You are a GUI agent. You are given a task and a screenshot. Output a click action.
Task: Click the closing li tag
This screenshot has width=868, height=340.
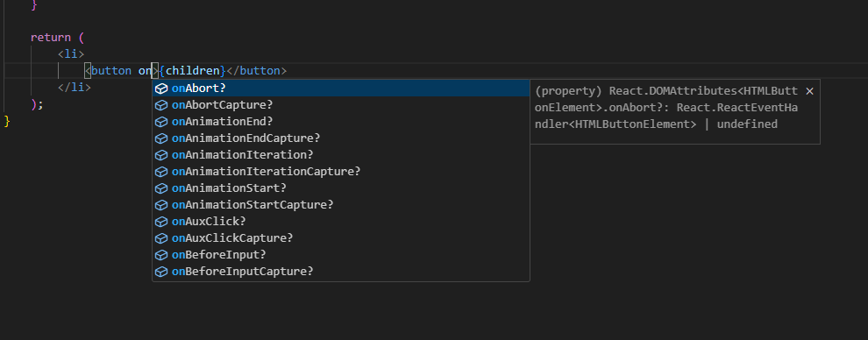coord(75,88)
